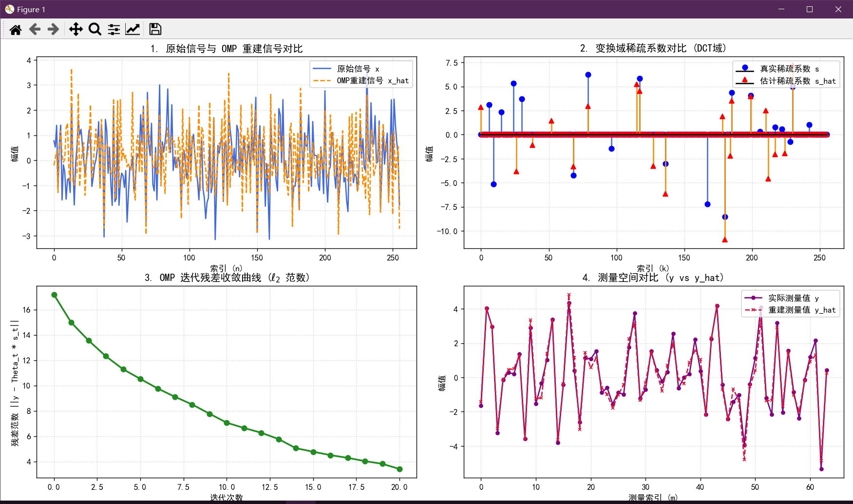Click the x-axis tick label "17.5" in plot 3
The height and width of the screenshot is (504, 853).
click(356, 487)
